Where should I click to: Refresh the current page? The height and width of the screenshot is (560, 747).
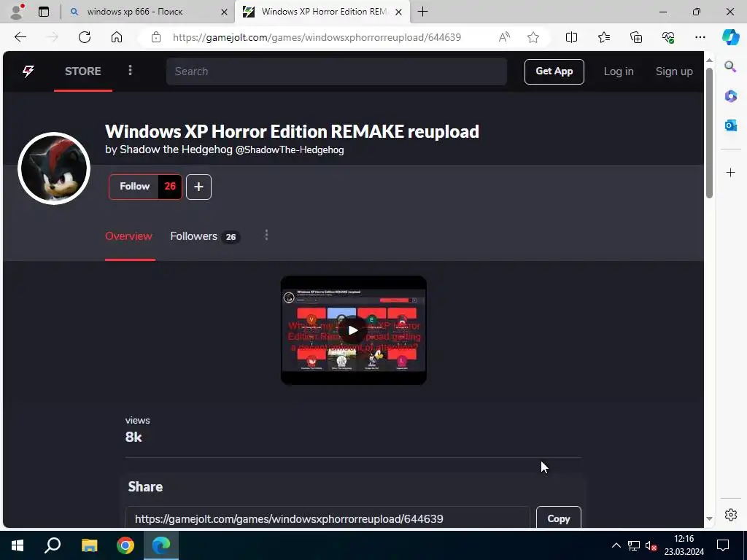pos(85,37)
